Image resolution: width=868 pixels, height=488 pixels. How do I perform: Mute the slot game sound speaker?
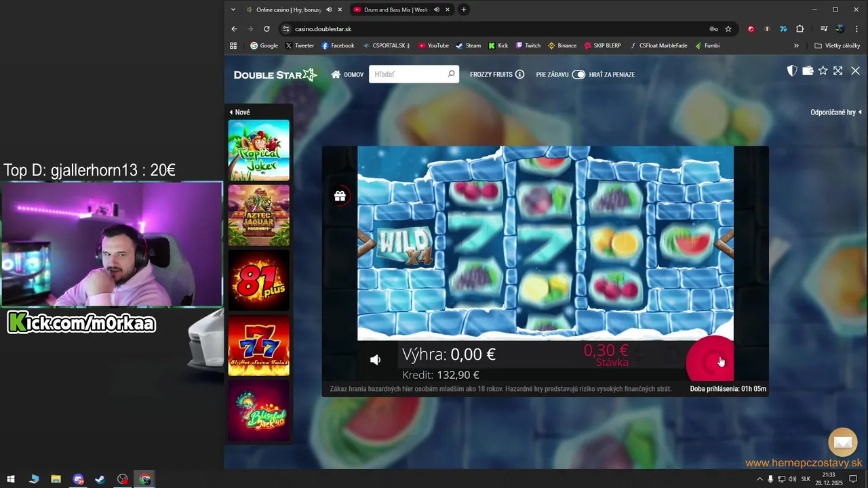pyautogui.click(x=375, y=360)
